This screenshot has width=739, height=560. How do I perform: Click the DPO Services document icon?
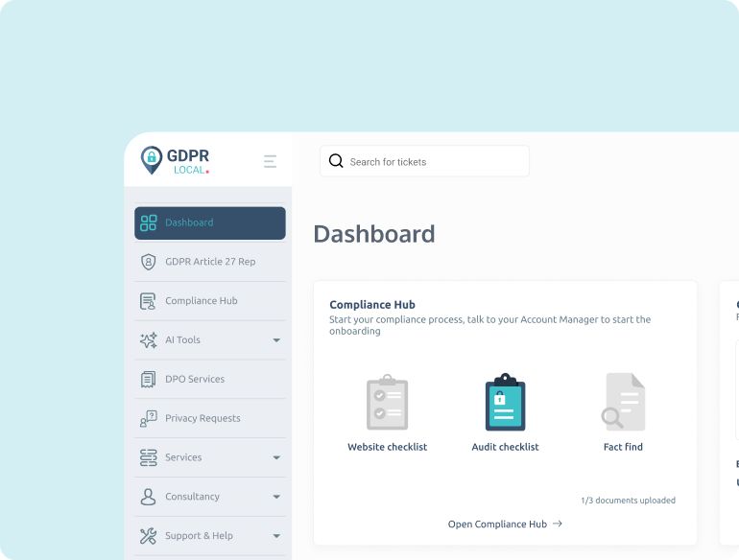tap(148, 379)
